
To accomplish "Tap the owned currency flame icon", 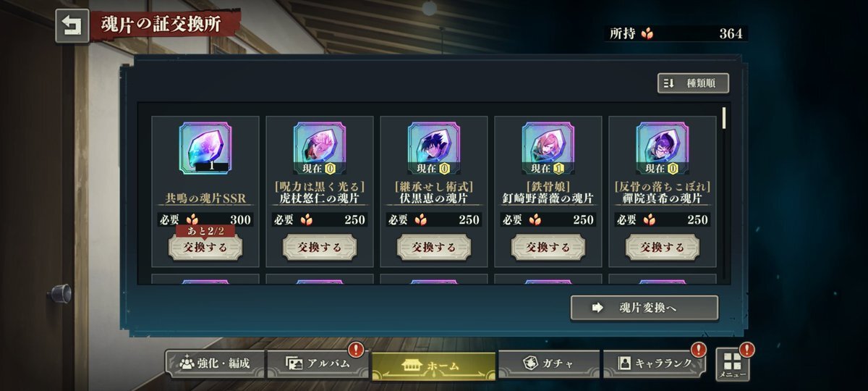I will 647,33.
